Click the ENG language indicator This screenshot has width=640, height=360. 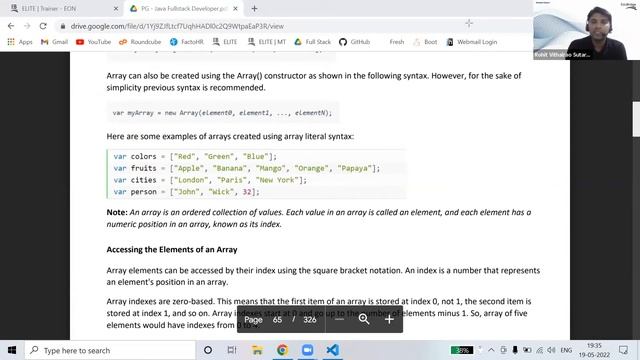pyautogui.click(x=566, y=350)
